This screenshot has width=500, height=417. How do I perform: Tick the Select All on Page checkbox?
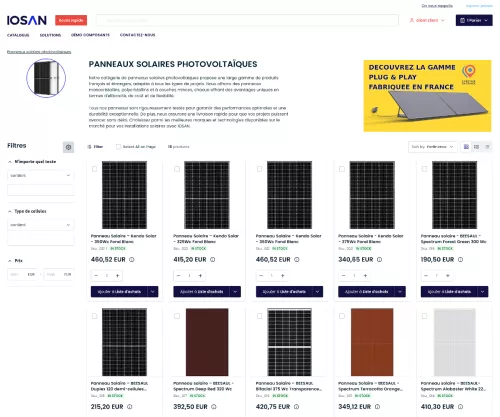(x=118, y=147)
